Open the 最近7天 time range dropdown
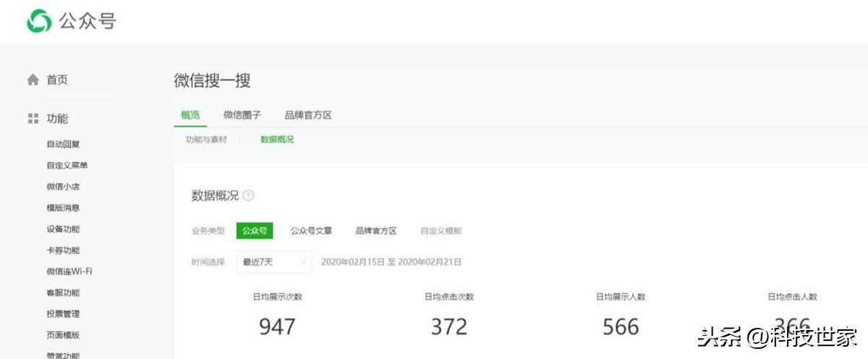Image resolution: width=868 pixels, height=359 pixels. tap(274, 262)
